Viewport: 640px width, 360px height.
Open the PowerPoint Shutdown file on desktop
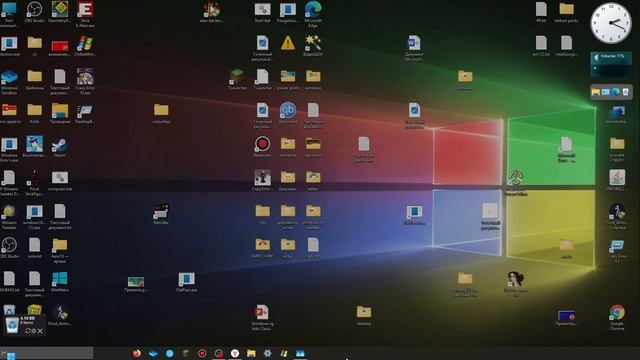[x=262, y=313]
